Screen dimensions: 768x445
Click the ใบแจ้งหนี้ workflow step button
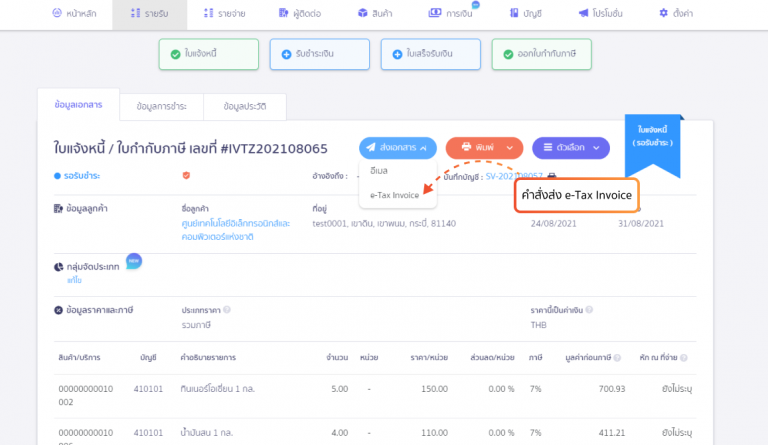pos(207,54)
